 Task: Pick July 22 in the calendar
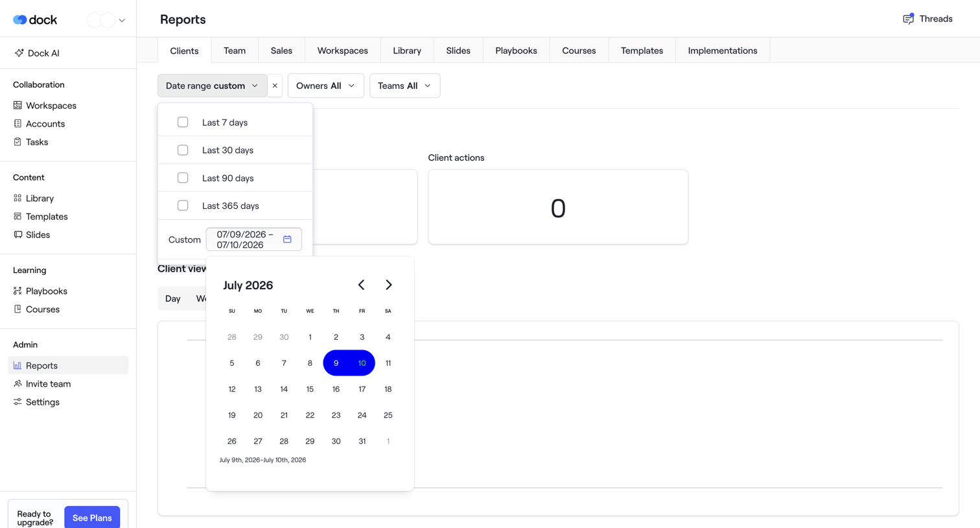pos(310,415)
